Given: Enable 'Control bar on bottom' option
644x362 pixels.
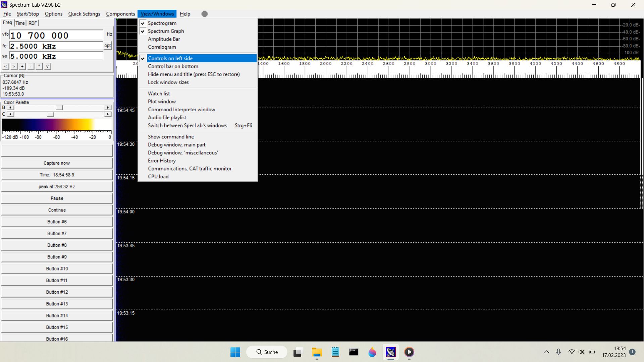Looking at the screenshot, I should [x=198, y=66].
